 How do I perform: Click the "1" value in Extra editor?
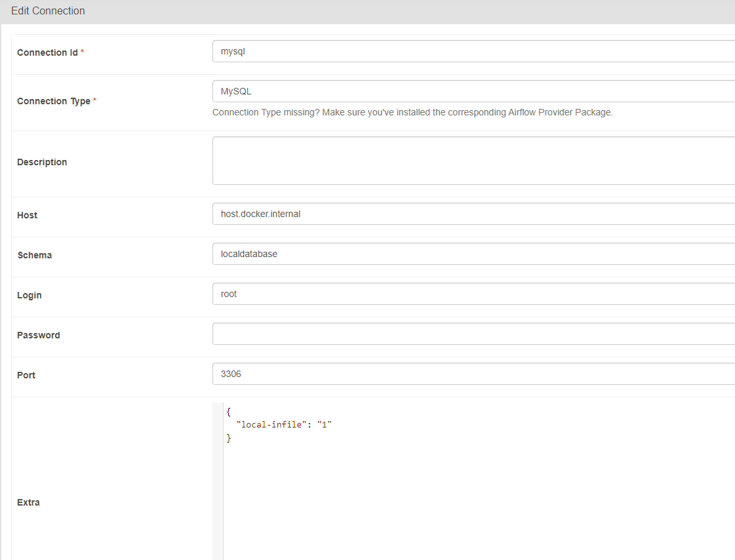pos(325,424)
